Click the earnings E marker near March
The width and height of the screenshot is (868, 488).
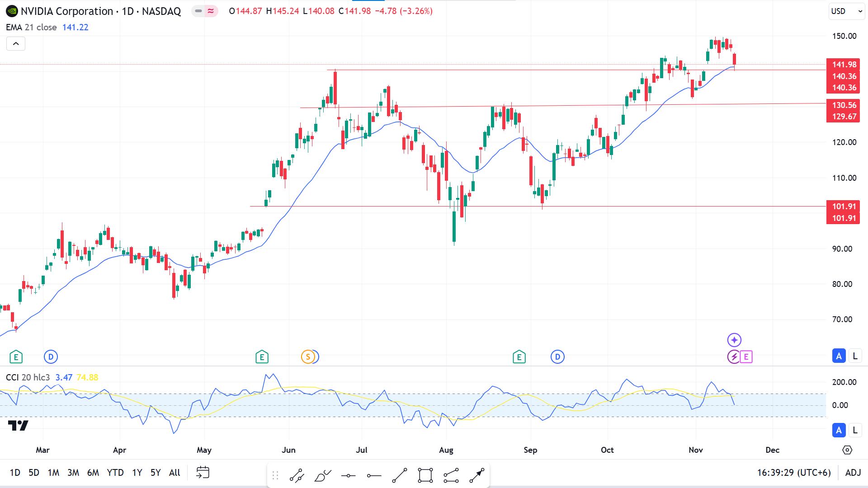pyautogui.click(x=16, y=357)
